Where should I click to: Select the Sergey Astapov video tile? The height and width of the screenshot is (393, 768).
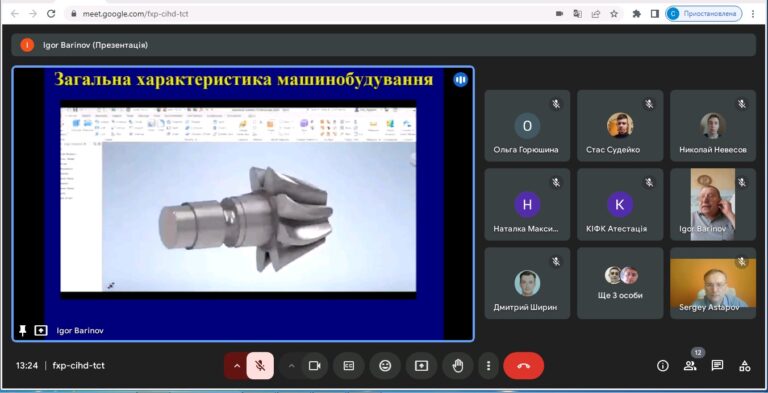click(x=713, y=283)
